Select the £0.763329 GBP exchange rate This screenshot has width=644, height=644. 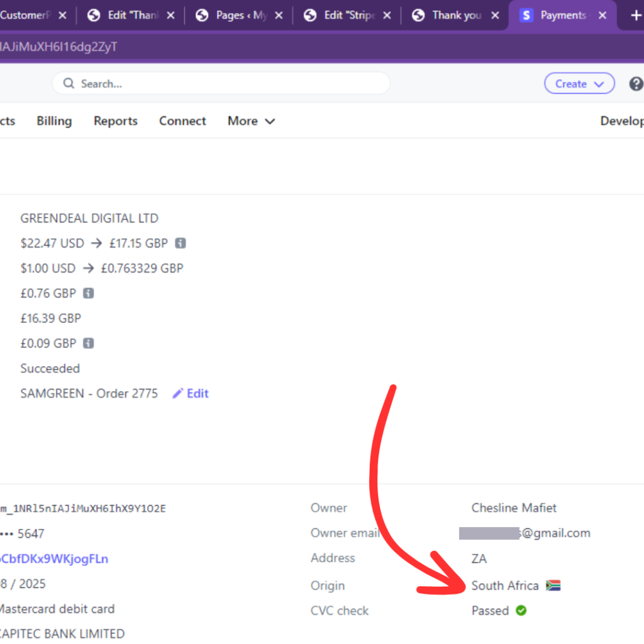[x=142, y=268]
